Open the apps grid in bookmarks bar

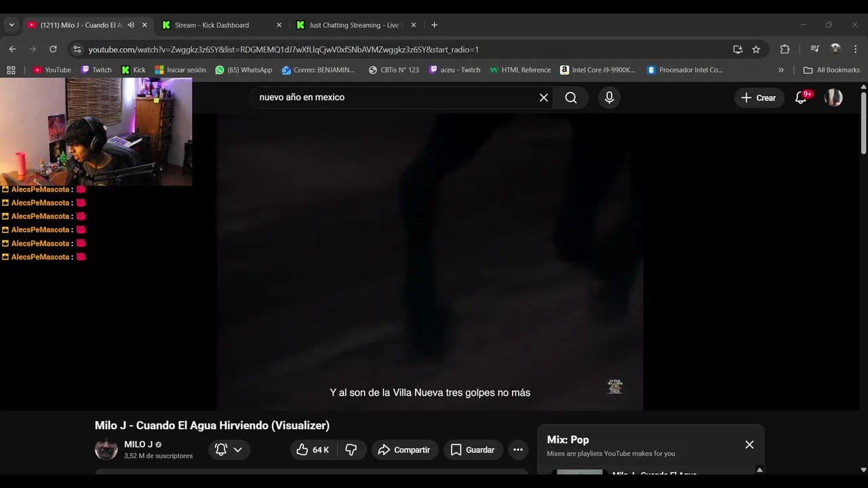click(11, 70)
